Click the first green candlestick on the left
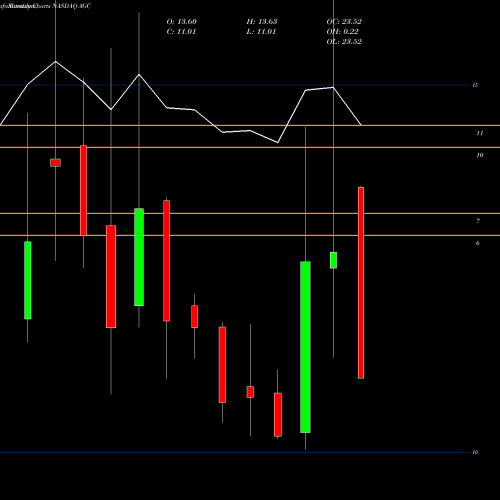 pos(28,280)
